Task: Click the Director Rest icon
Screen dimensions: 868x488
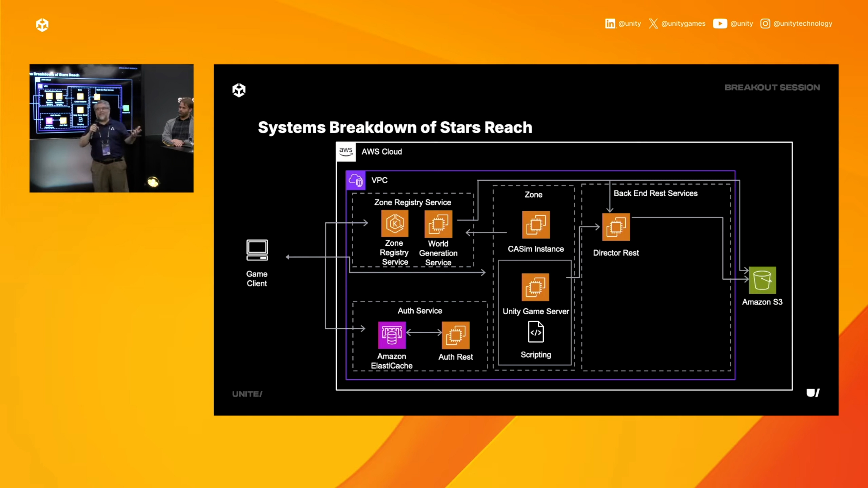Action: click(616, 227)
